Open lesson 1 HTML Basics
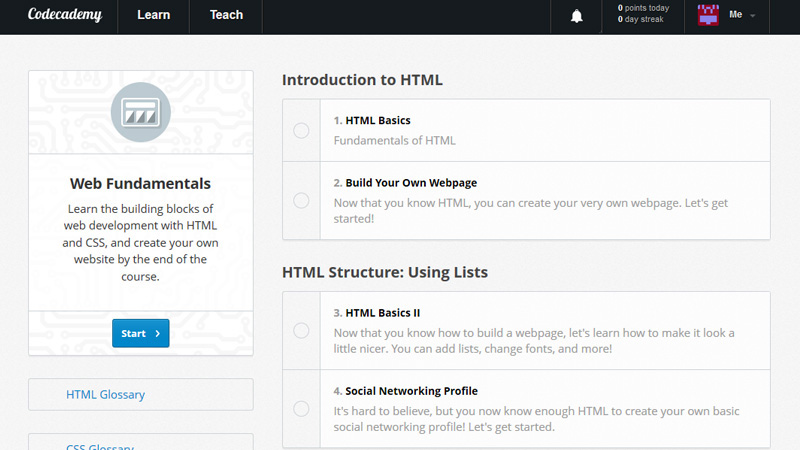 (x=378, y=120)
